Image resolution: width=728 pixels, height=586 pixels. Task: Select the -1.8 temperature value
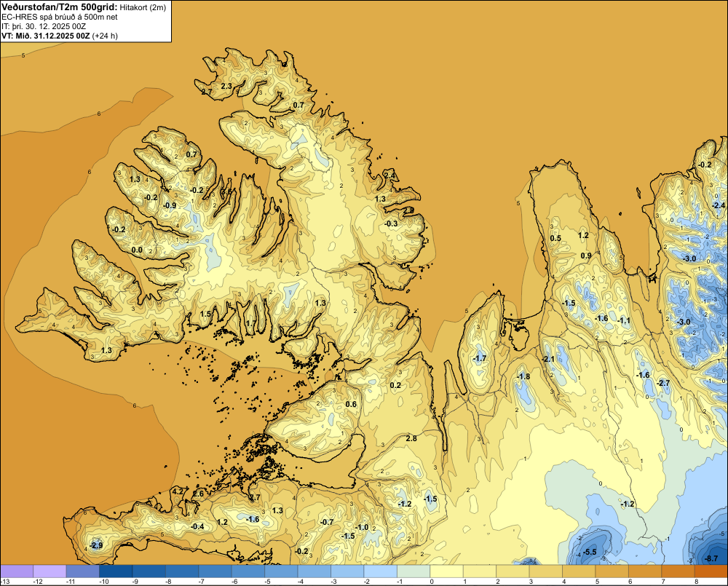[x=523, y=376]
